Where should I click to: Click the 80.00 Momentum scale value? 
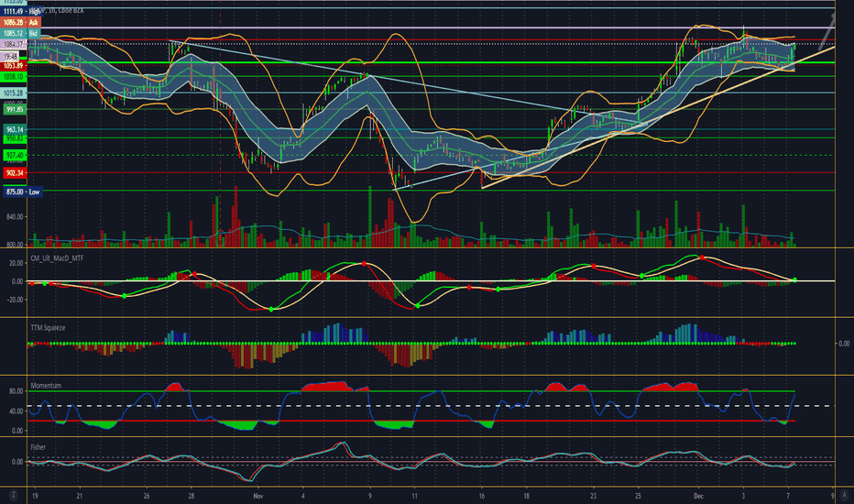pos(16,391)
